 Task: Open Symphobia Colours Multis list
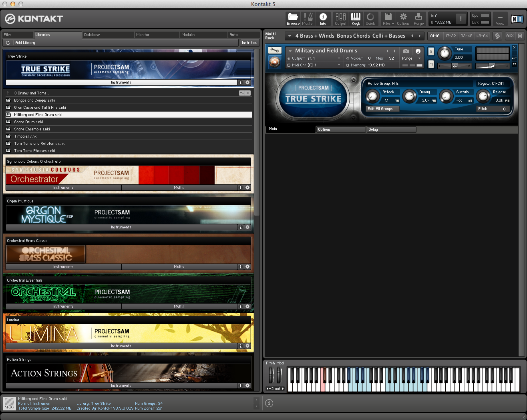(x=179, y=188)
